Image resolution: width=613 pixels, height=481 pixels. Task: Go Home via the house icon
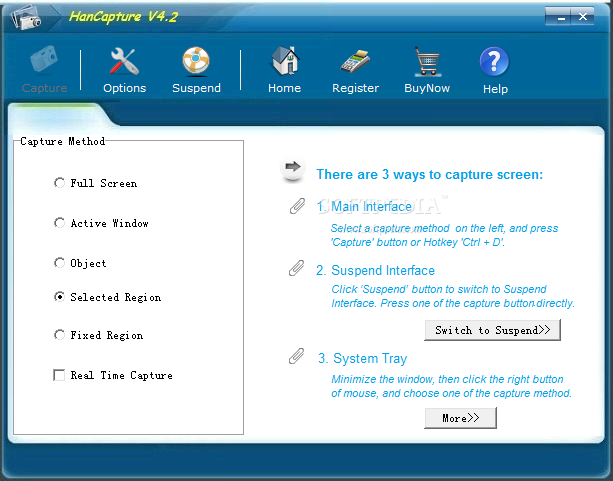[285, 61]
